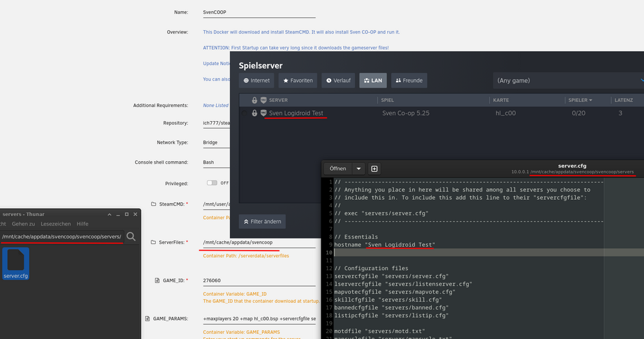Switch to the Internet server tab
The image size is (644, 339).
click(256, 81)
